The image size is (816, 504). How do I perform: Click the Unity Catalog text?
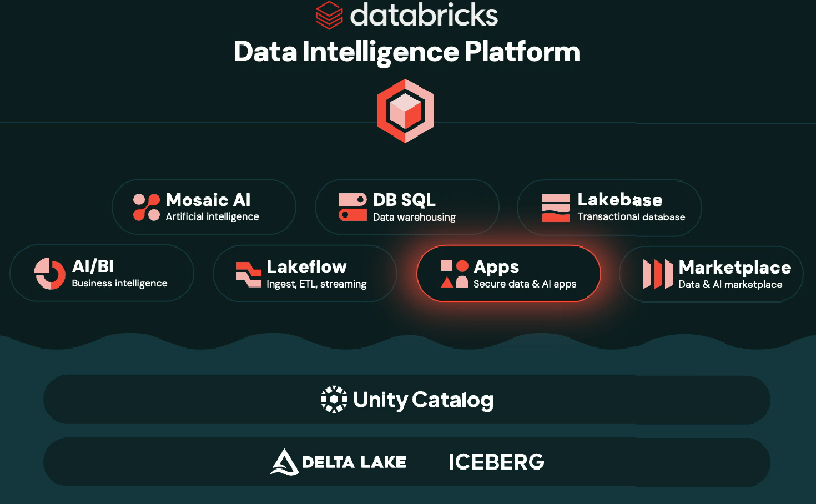click(x=423, y=400)
